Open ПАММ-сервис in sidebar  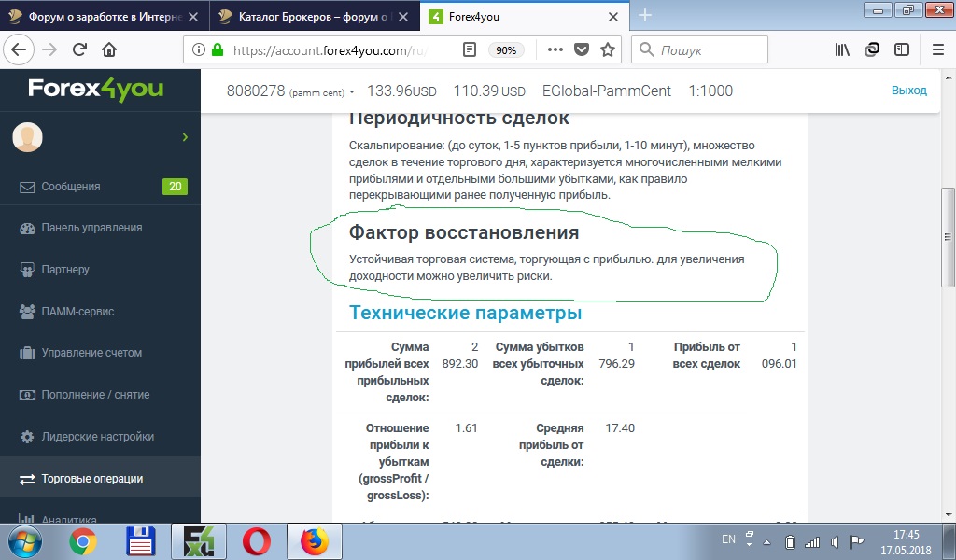tap(77, 311)
